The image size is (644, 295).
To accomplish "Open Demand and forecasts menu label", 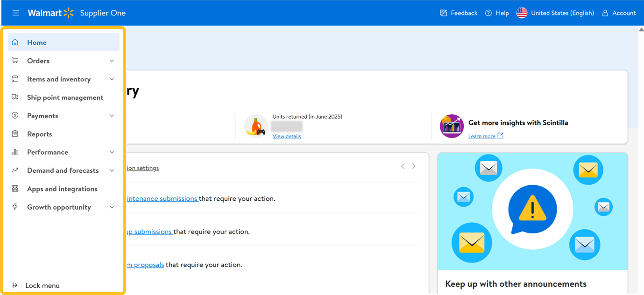I will pos(63,170).
